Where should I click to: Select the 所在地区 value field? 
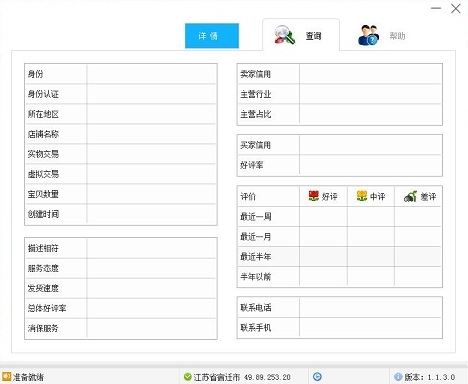(151, 114)
